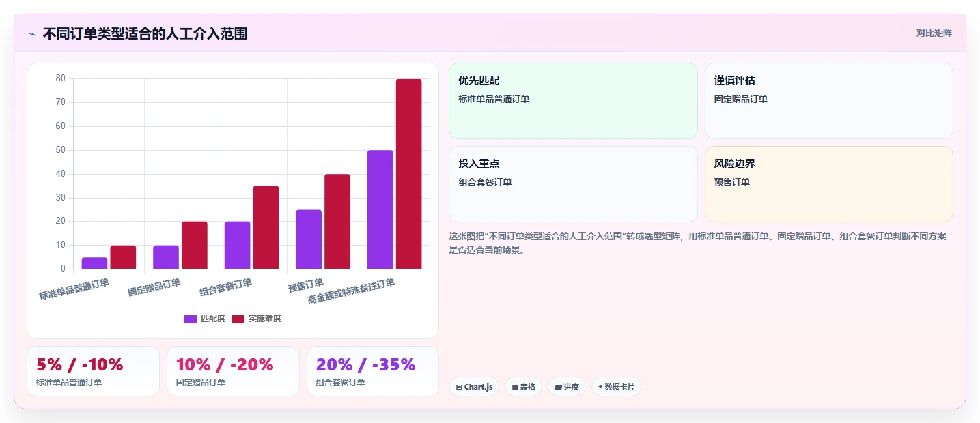Click 固定赠品订单 text in 谨慎评估 card
Viewport: 980px width, 423px height.
741,99
